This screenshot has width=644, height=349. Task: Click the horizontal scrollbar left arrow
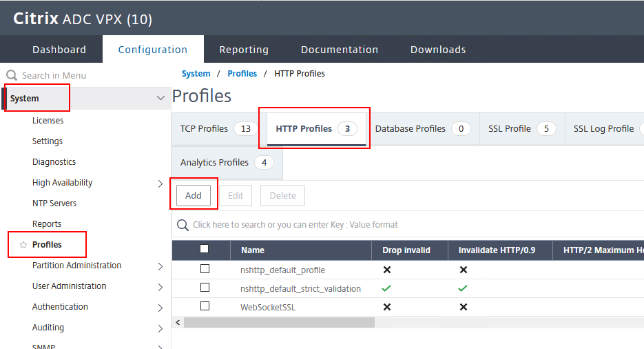178,322
